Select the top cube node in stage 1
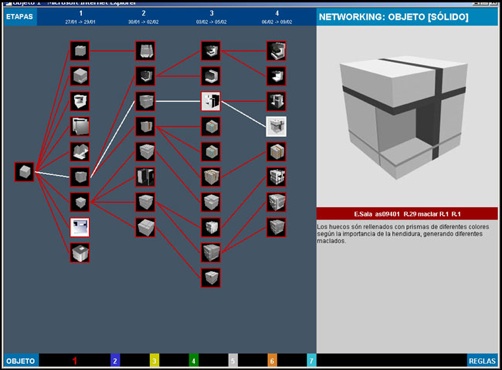 (x=80, y=51)
